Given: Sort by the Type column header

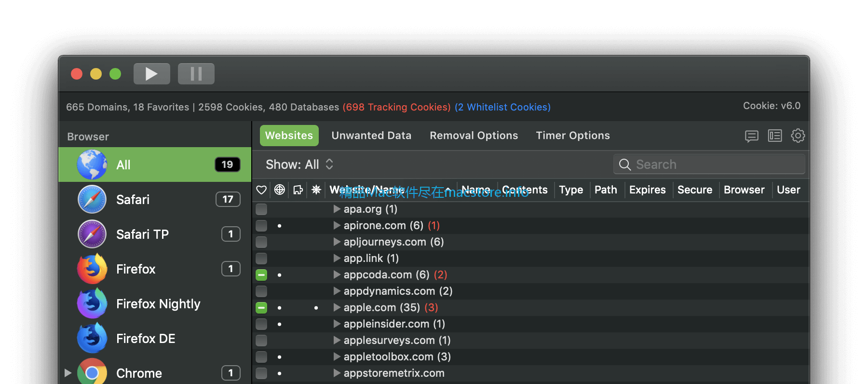Looking at the screenshot, I should (571, 190).
